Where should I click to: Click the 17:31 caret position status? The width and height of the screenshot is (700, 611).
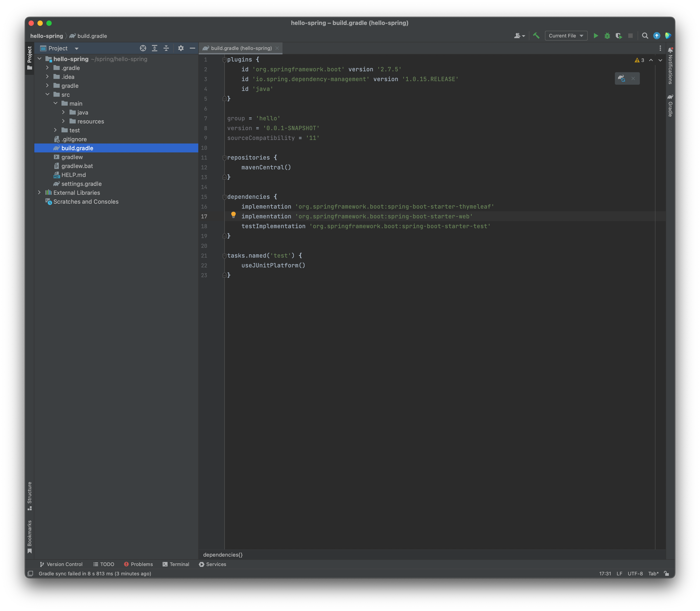605,574
